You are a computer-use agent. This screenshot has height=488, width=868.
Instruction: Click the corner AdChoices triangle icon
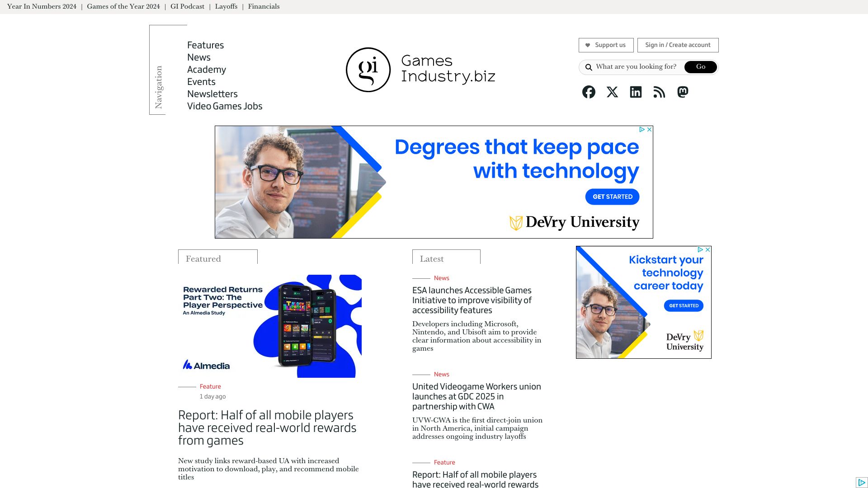862,483
